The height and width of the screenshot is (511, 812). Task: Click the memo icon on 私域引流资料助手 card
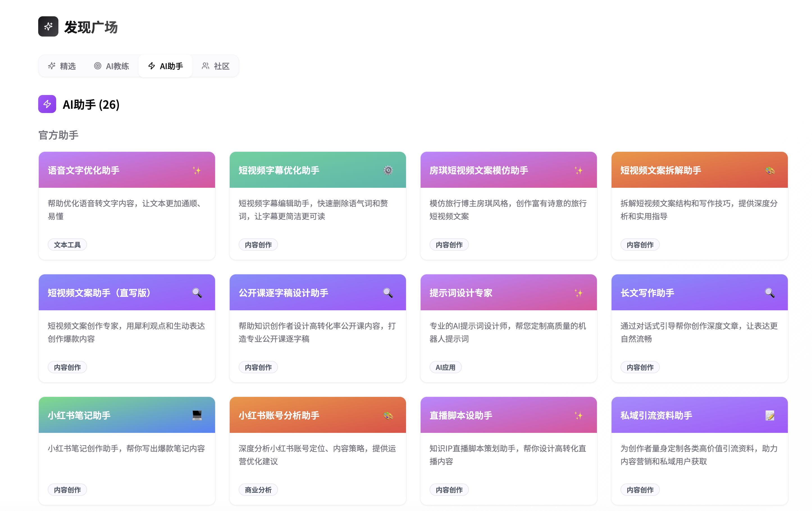click(x=770, y=415)
